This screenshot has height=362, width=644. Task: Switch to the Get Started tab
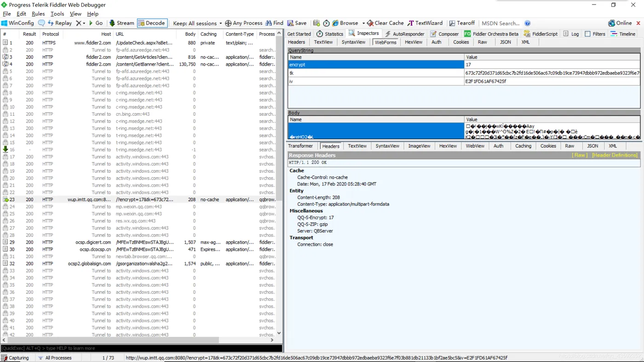[299, 34]
